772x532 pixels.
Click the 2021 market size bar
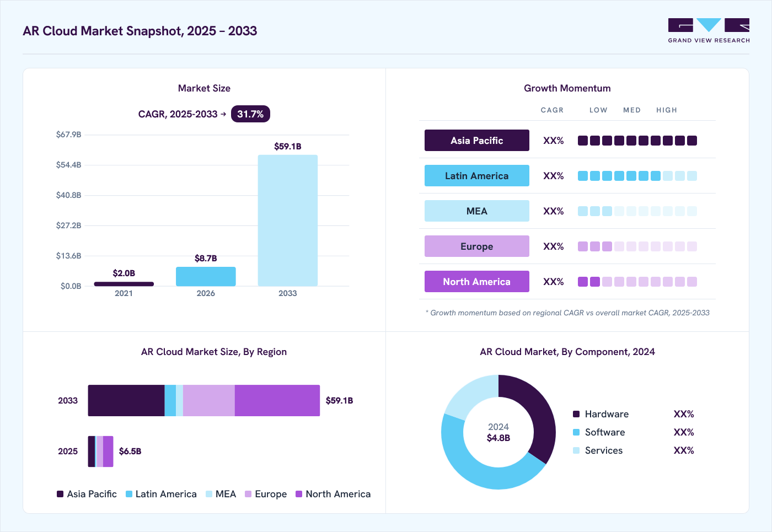124,284
